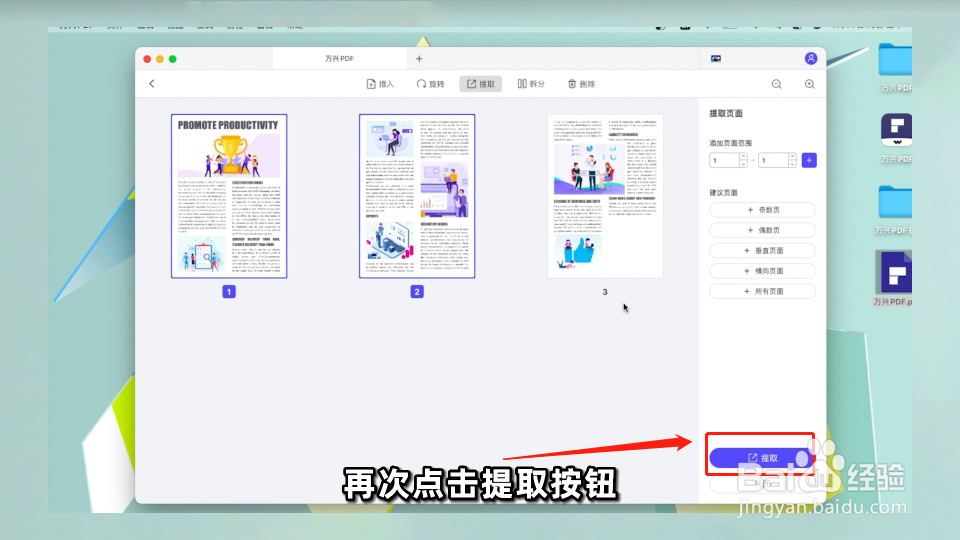Increase or decrease start page with stepper

tap(743, 160)
